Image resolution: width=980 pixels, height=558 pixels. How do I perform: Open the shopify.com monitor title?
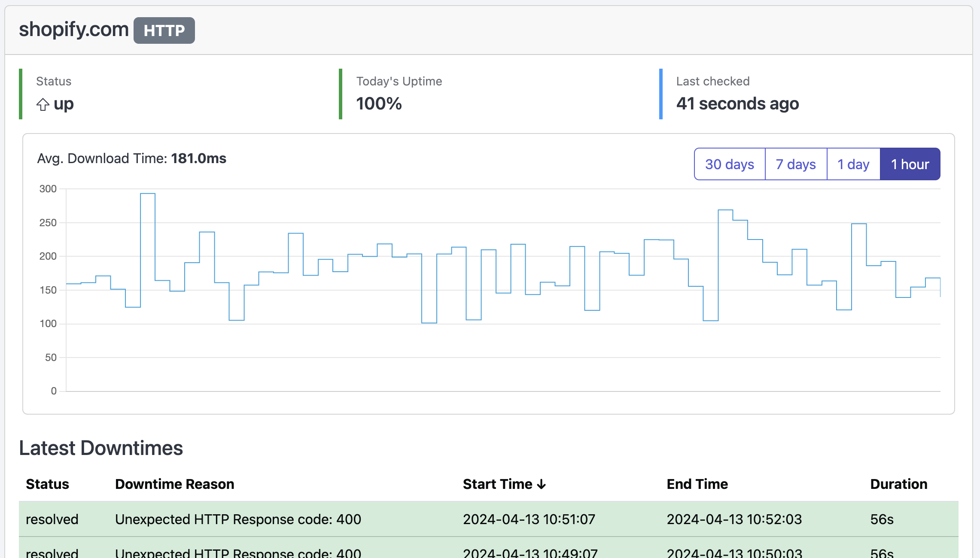click(73, 29)
